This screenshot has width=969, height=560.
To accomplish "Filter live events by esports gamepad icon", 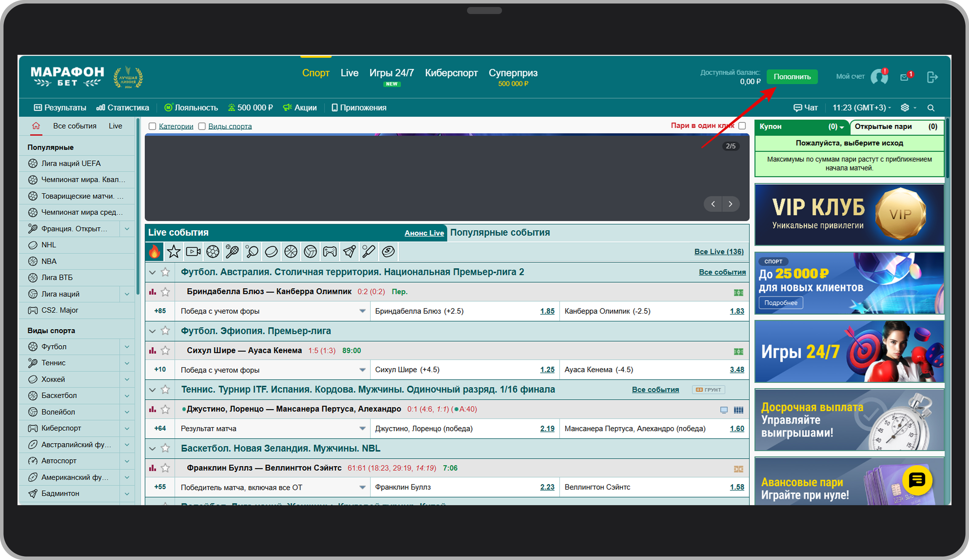I will click(330, 252).
